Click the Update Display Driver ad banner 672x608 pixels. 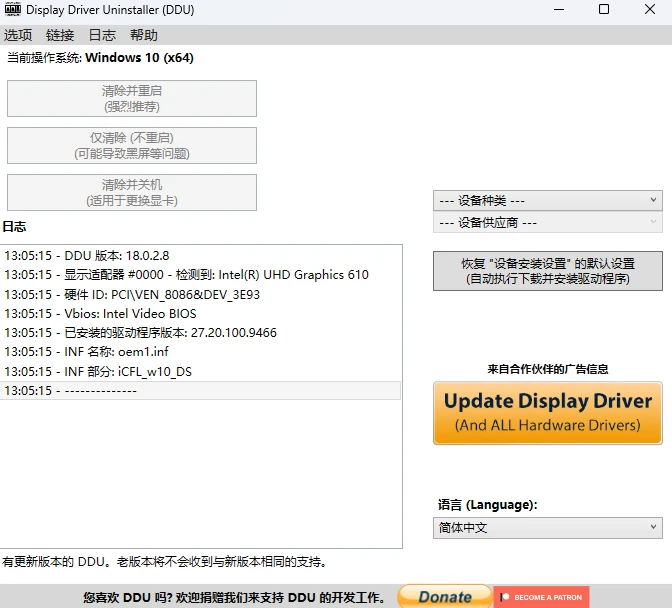[x=548, y=413]
